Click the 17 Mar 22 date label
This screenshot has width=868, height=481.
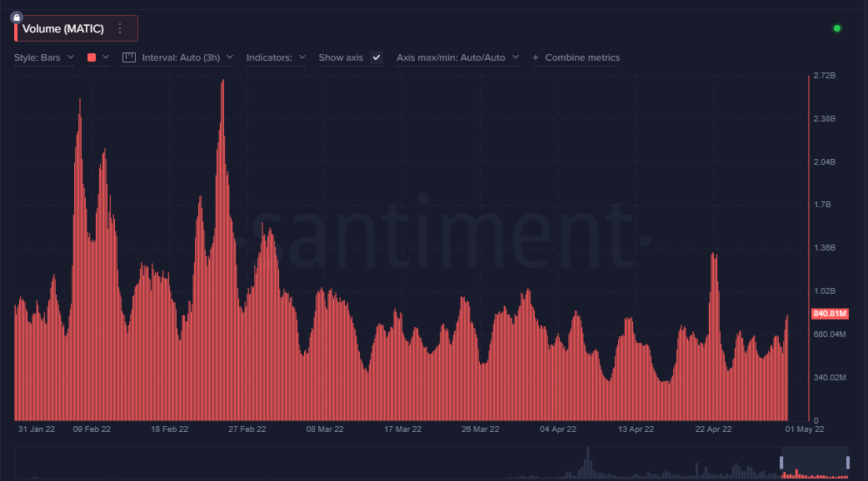click(402, 429)
